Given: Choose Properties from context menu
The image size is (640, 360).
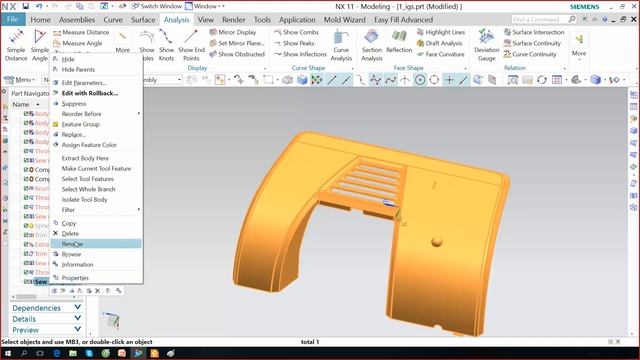Looking at the screenshot, I should coord(96,278).
